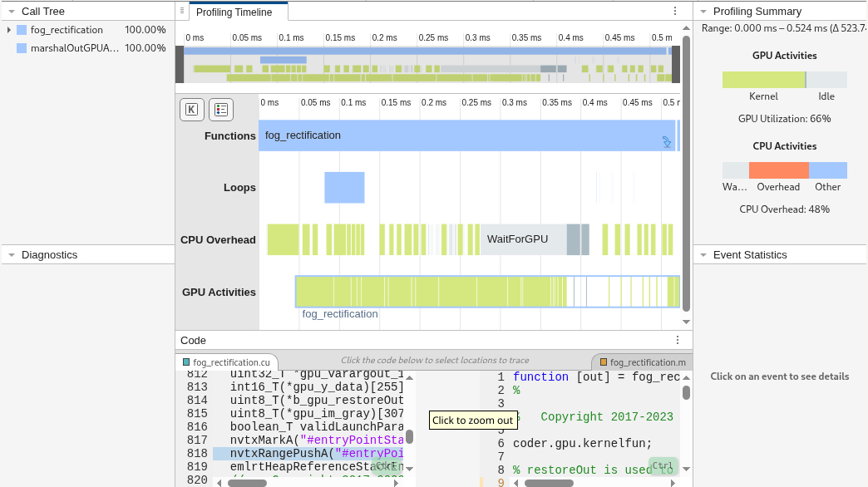868x487 pixels.
Task: Collapse the Diagnostics panel
Action: 11,255
